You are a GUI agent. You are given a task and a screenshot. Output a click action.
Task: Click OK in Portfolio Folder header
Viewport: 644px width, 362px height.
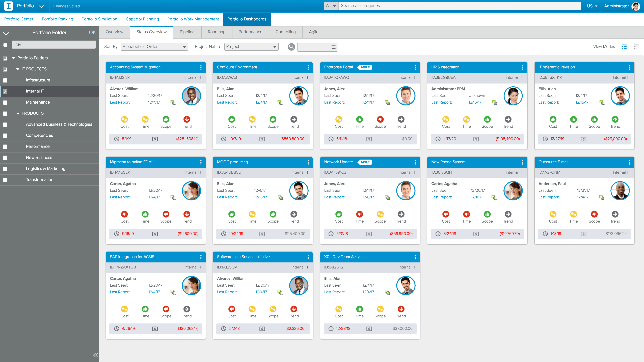point(92,33)
